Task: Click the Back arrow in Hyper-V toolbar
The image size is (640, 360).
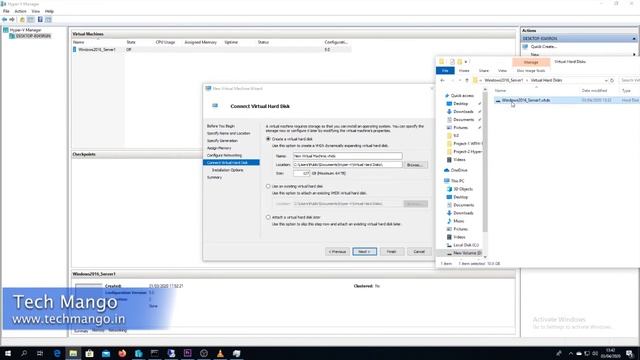Action: 4,20
